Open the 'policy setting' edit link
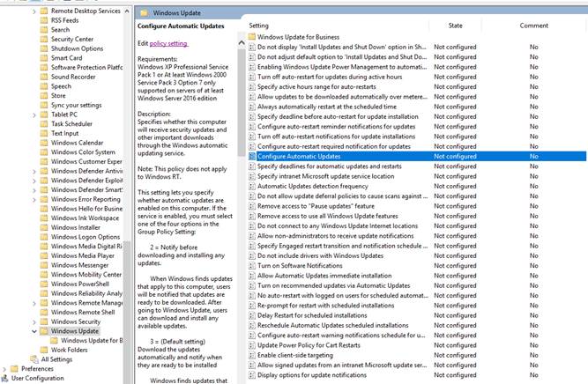 (x=168, y=42)
